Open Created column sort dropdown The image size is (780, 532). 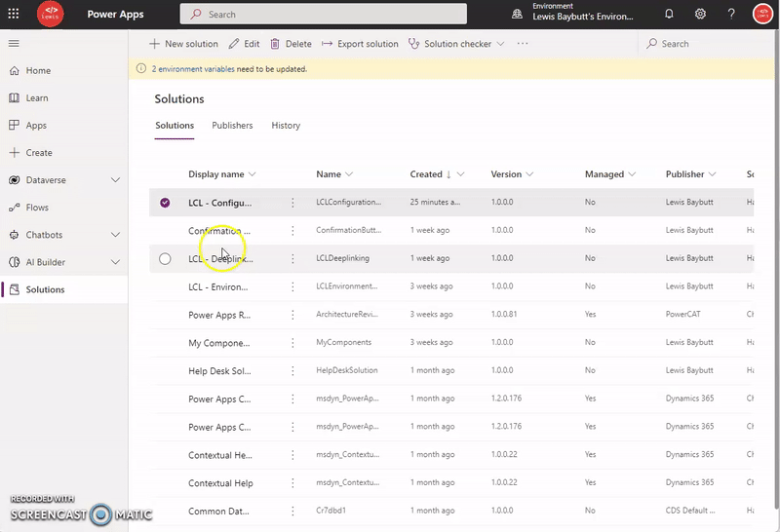460,174
